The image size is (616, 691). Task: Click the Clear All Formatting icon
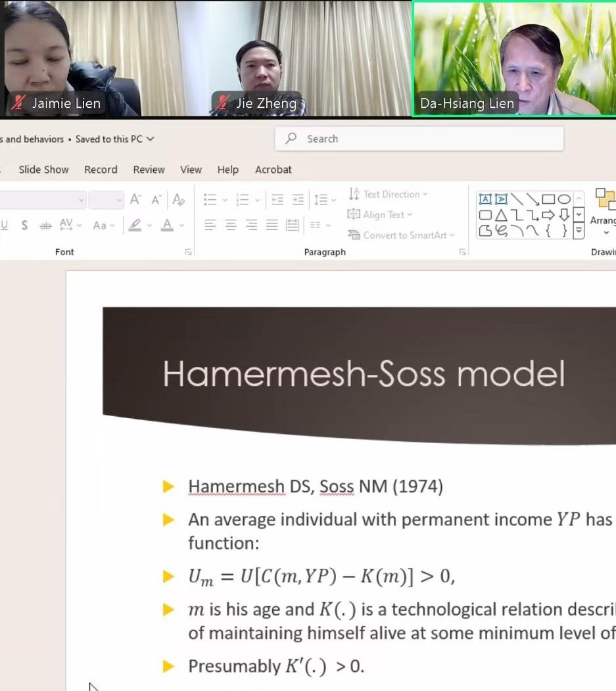pos(178,200)
